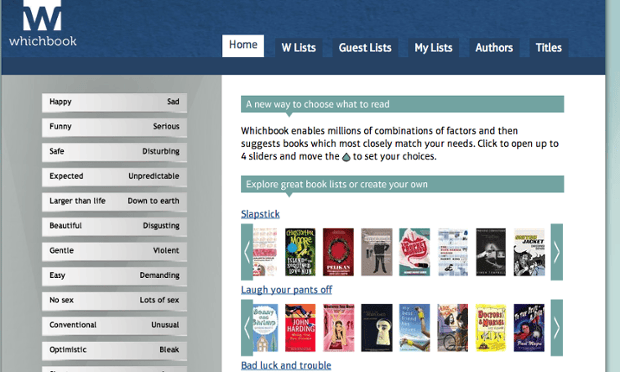Show next books in the Slapstick carousel

557,252
